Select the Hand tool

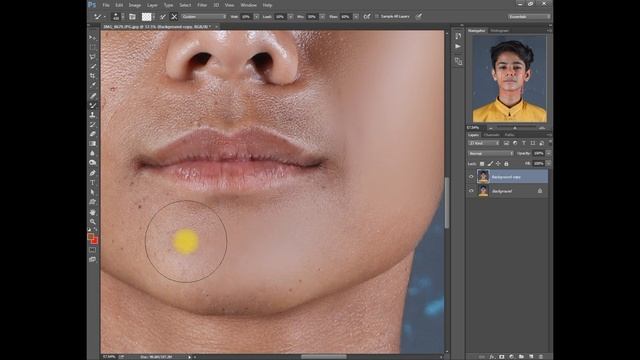tap(93, 212)
